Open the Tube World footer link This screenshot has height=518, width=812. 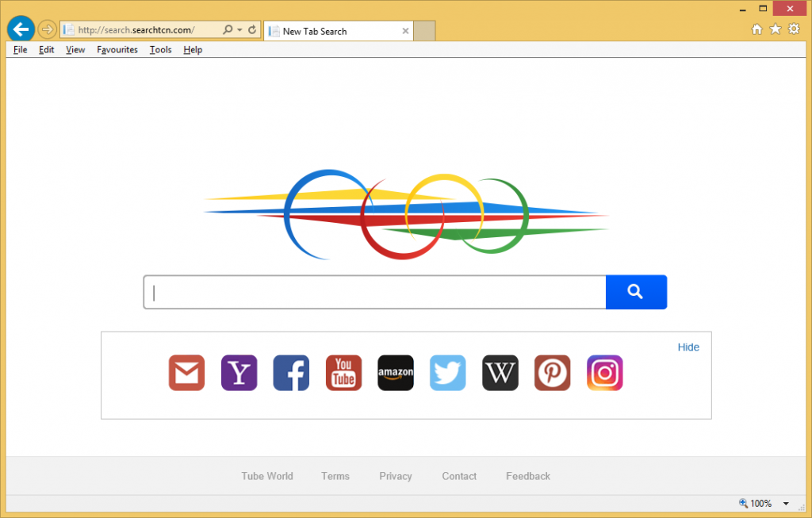(267, 476)
